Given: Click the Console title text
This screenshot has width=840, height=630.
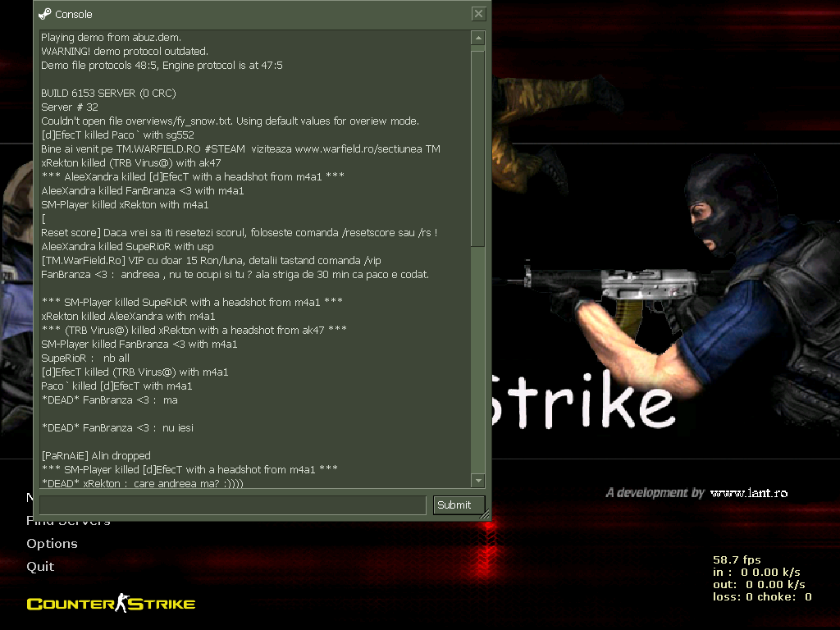Looking at the screenshot, I should point(73,15).
